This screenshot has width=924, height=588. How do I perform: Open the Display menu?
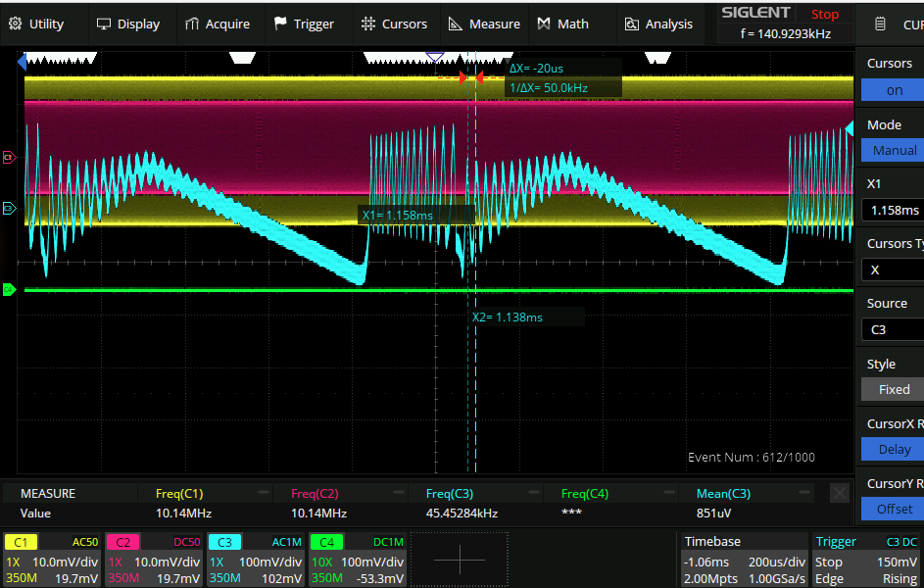[x=127, y=24]
